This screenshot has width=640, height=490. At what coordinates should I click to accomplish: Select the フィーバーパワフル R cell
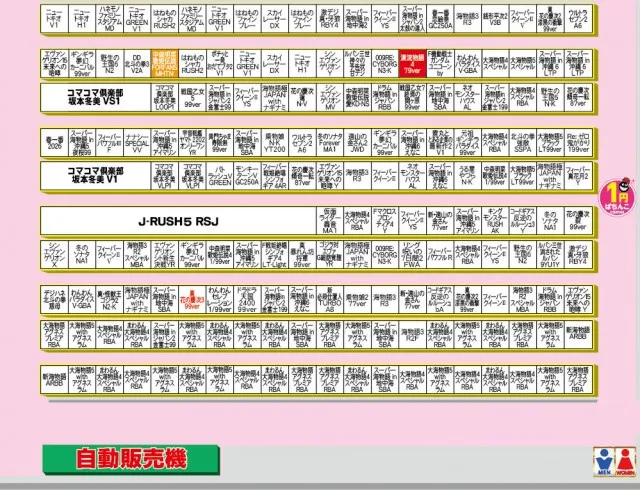tap(440, 255)
